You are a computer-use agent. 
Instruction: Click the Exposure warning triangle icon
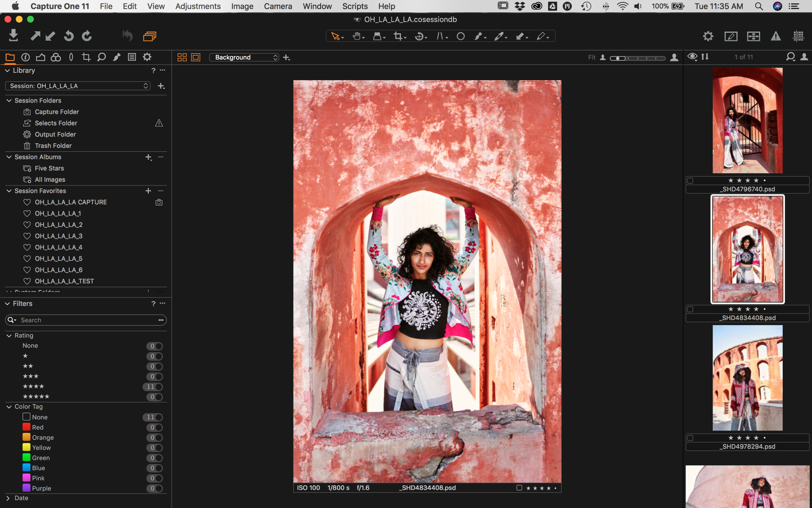coord(775,36)
